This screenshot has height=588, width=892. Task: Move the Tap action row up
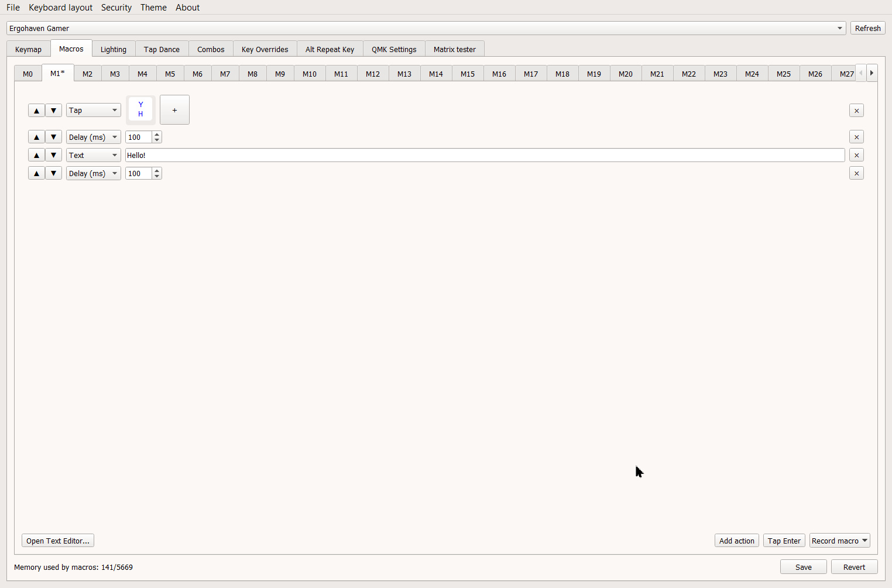pyautogui.click(x=36, y=111)
